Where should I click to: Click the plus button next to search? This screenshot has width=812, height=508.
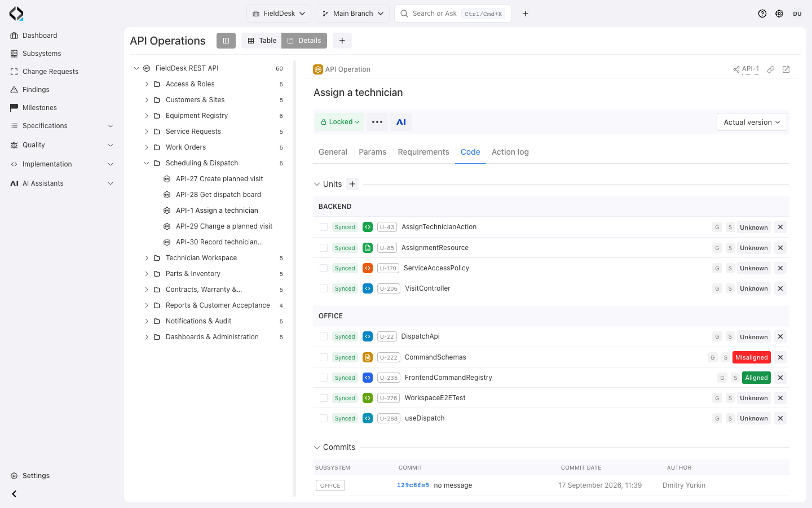pos(525,14)
